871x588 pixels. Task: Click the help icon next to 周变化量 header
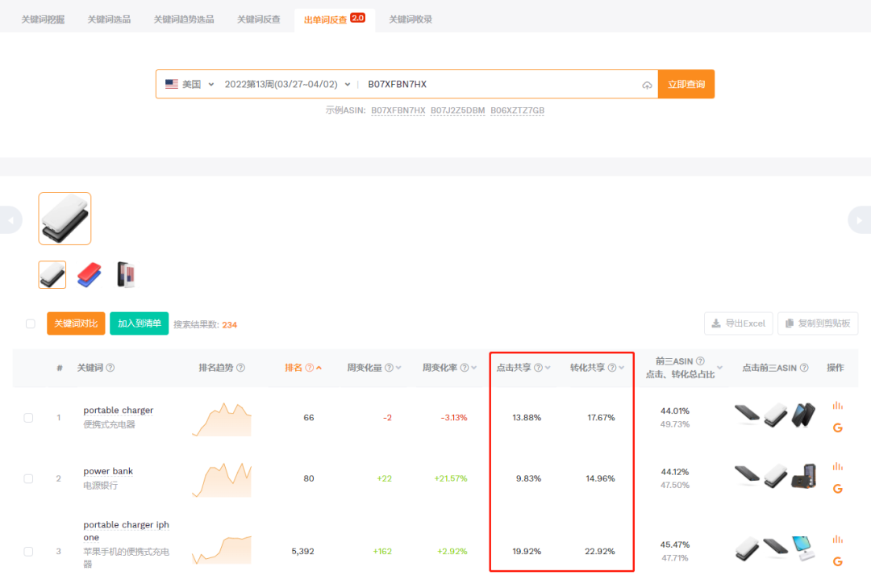coord(389,367)
